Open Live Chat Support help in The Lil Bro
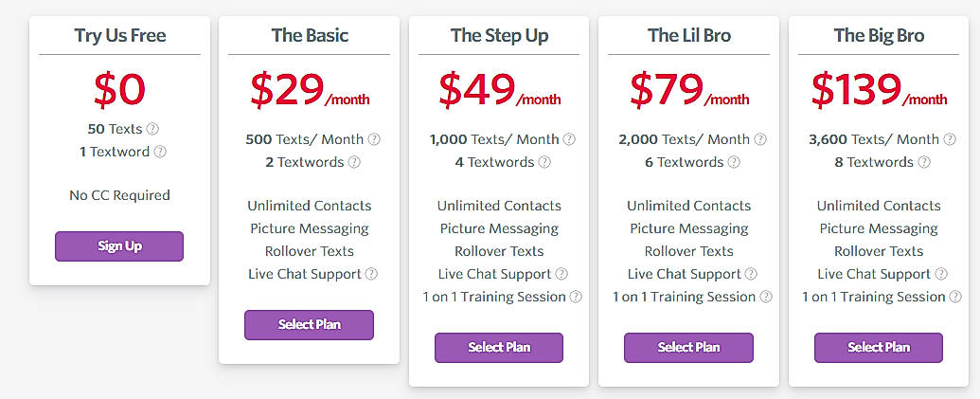980x399 pixels. click(751, 274)
